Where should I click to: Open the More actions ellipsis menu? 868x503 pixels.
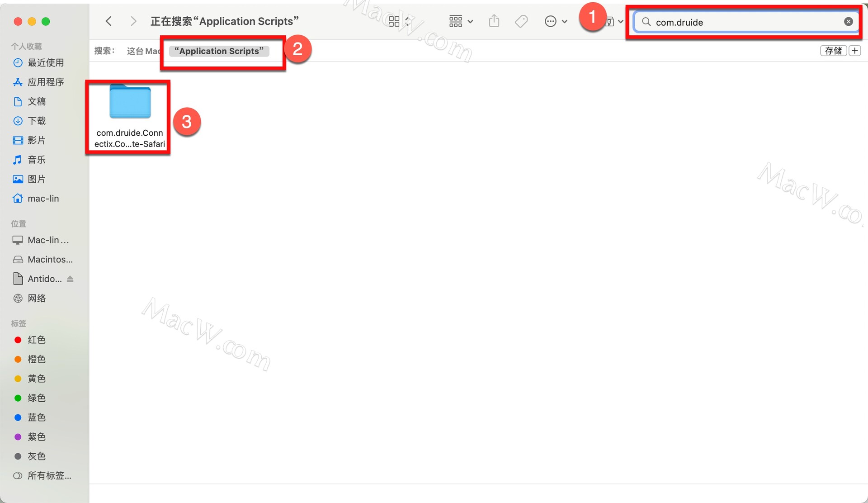556,21
